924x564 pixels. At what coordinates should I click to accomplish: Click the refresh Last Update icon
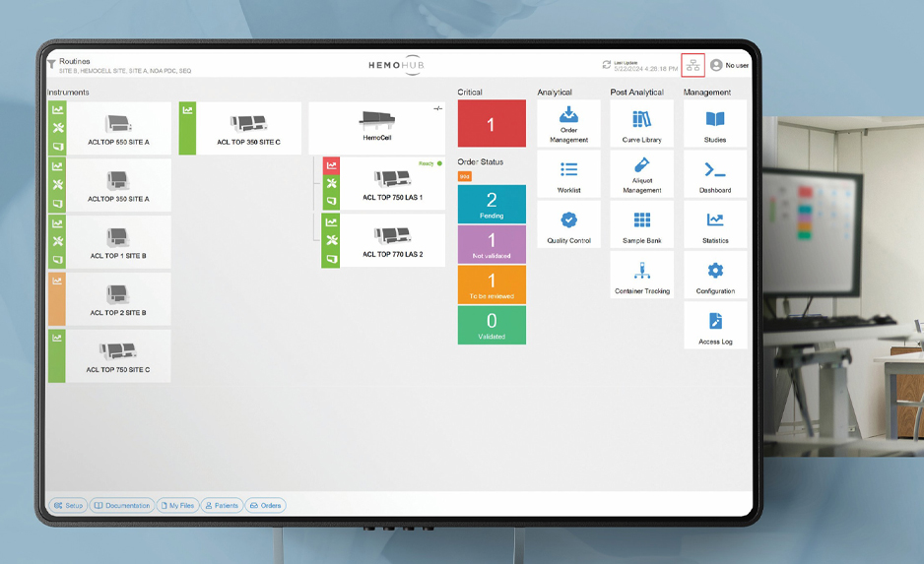(607, 65)
